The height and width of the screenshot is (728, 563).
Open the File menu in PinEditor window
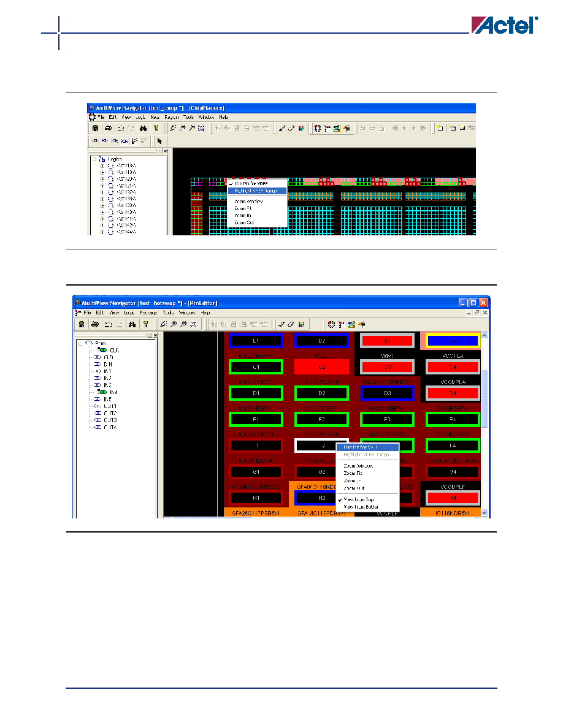87,313
